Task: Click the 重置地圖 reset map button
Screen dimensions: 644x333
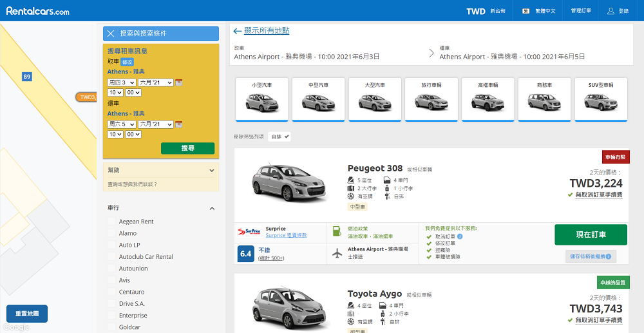Action: [x=27, y=314]
